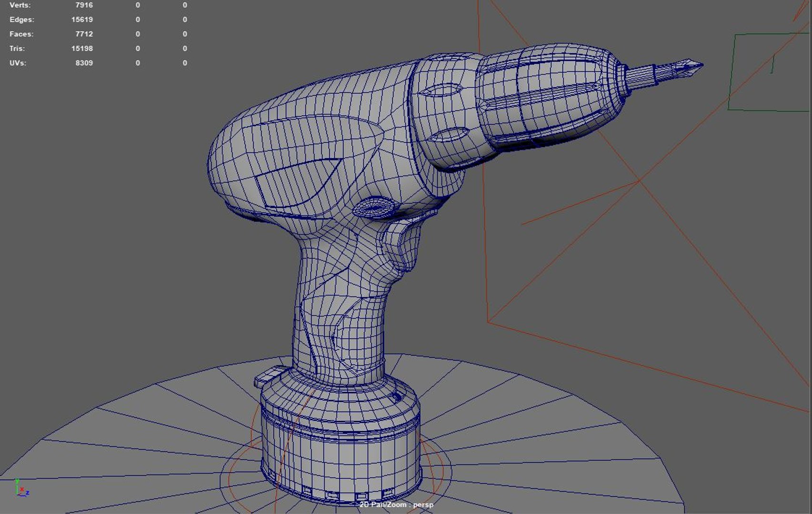Image resolution: width=812 pixels, height=514 pixels.
Task: Click the Faces count 7712
Action: [84, 34]
